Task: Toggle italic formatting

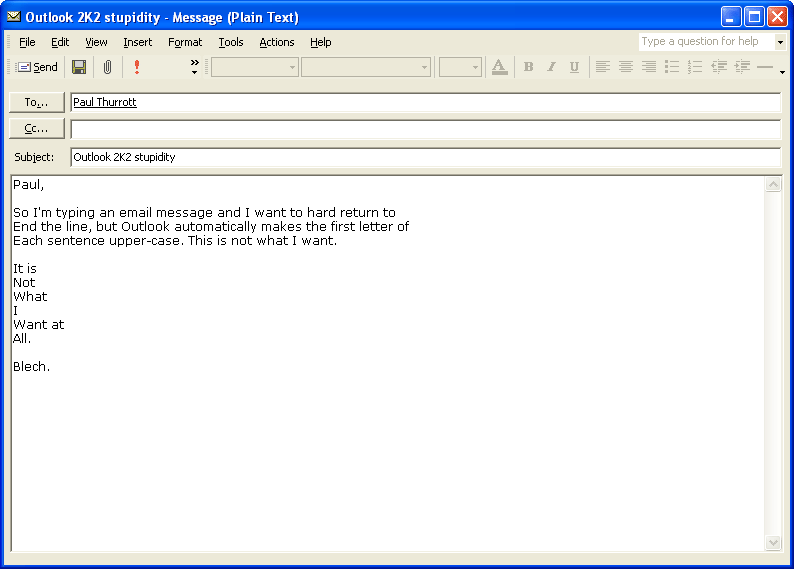Action: 551,67
